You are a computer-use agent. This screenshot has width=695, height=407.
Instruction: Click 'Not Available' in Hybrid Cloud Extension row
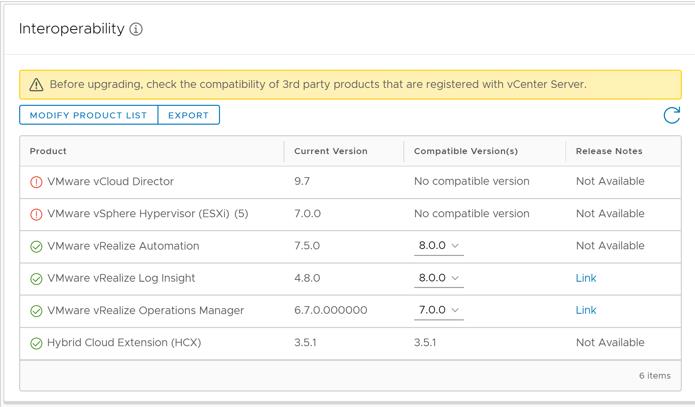[610, 342]
